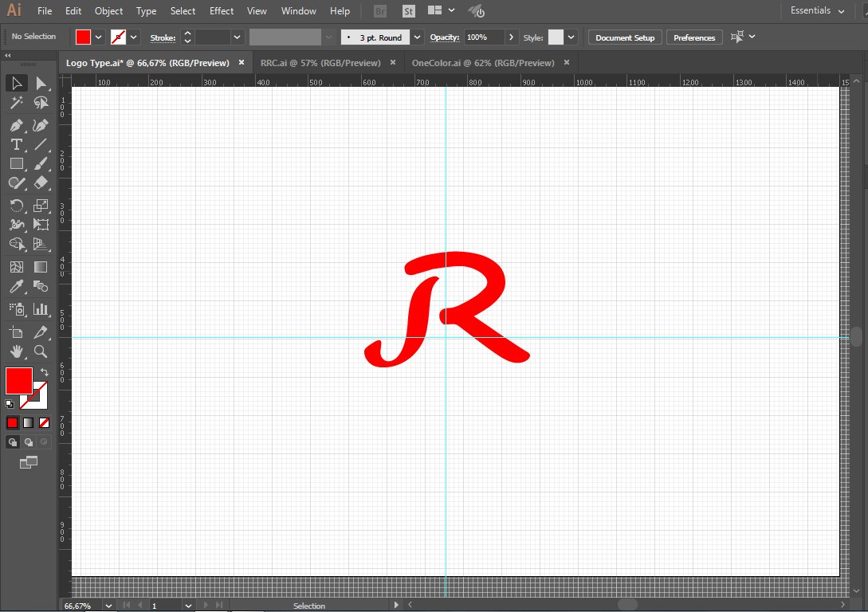Pick the Eyedropper tool
Viewport: 868px width, 612px height.
pos(16,287)
